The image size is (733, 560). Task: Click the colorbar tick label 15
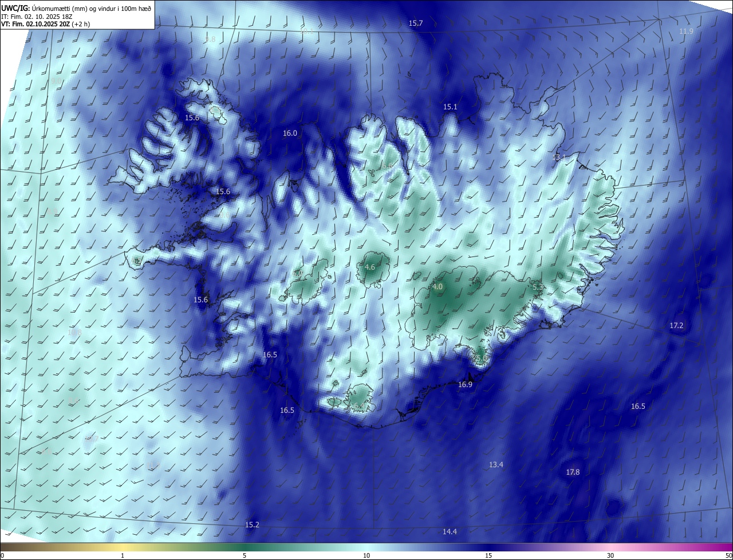coord(488,556)
